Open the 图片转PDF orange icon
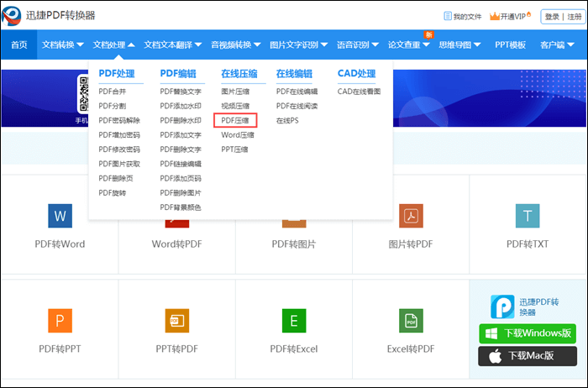This screenshot has height=388, width=588. [x=411, y=216]
